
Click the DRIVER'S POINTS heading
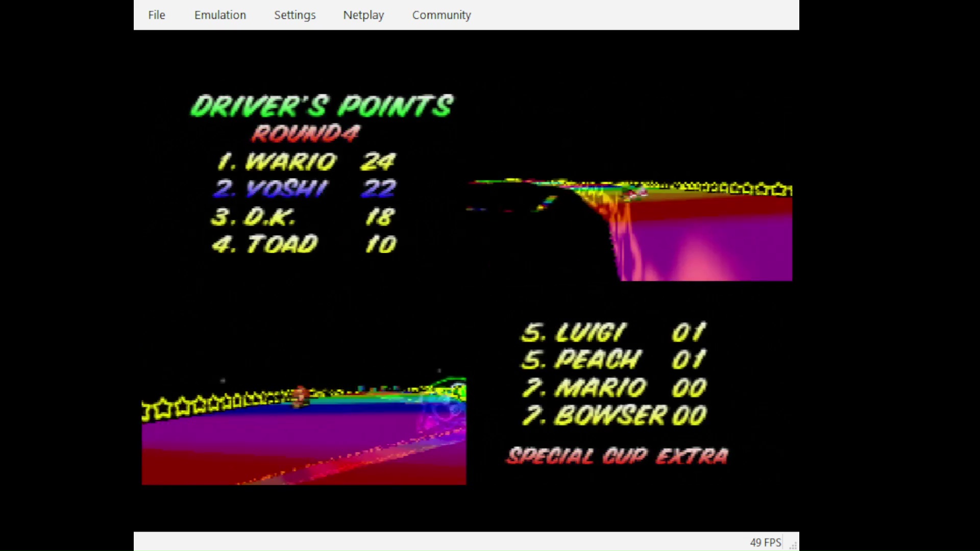point(322,106)
